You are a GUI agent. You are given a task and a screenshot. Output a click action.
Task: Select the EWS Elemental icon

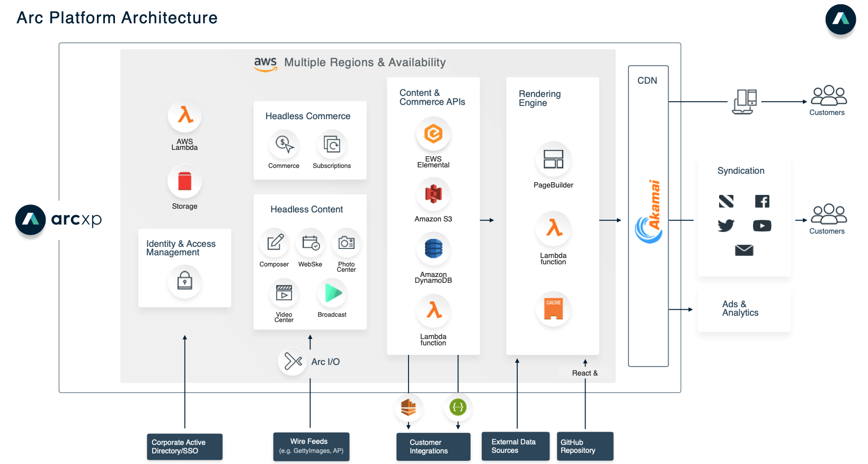pos(433,133)
